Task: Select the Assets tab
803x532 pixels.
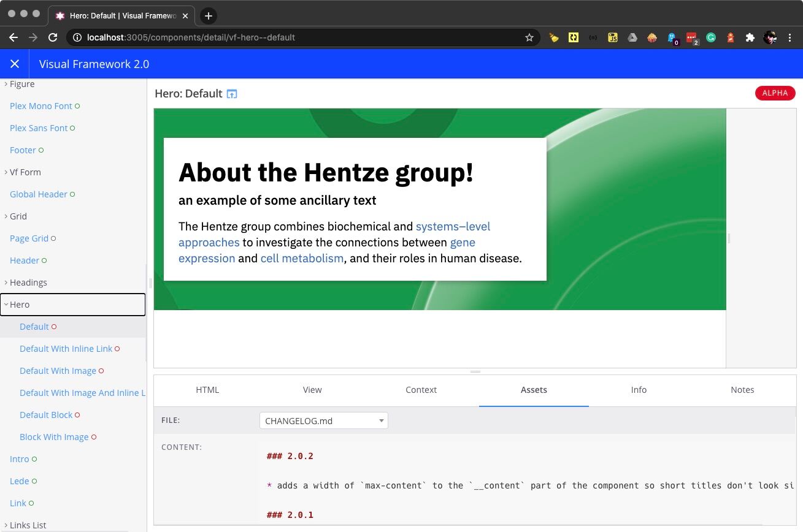Action: click(534, 390)
